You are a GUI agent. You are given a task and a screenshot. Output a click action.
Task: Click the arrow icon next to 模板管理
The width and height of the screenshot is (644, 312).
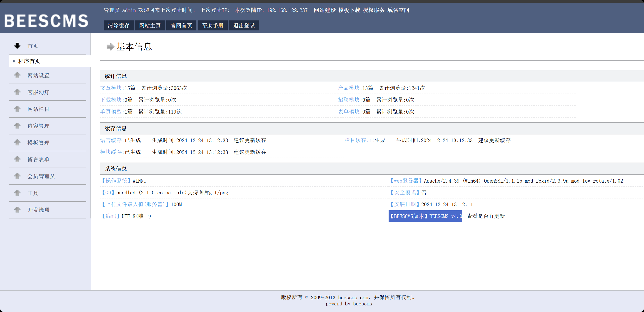click(x=17, y=142)
